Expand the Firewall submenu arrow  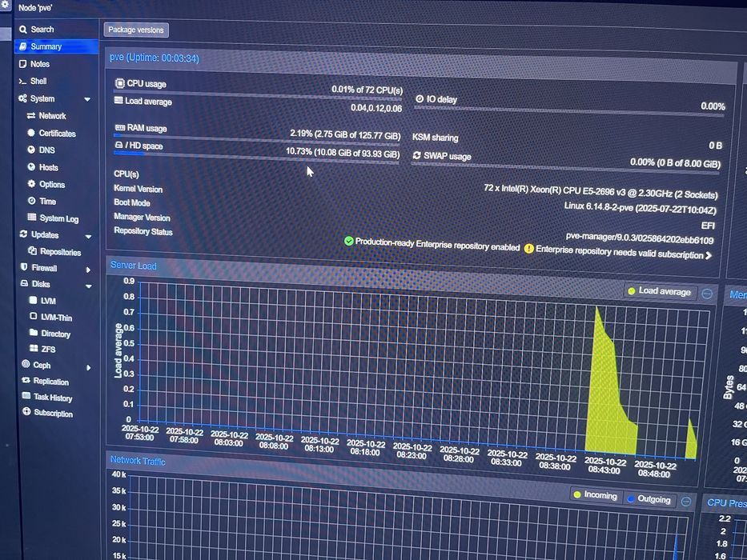point(88,270)
